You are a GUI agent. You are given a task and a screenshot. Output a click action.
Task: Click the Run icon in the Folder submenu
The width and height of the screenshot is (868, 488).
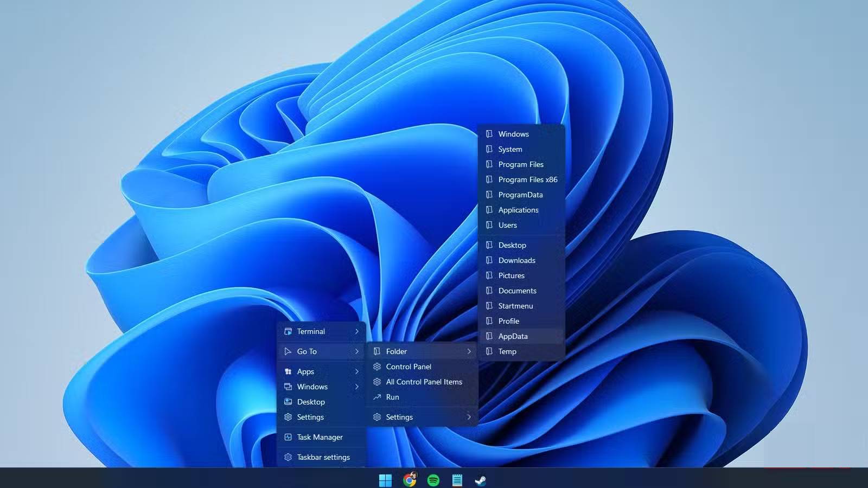pos(378,397)
